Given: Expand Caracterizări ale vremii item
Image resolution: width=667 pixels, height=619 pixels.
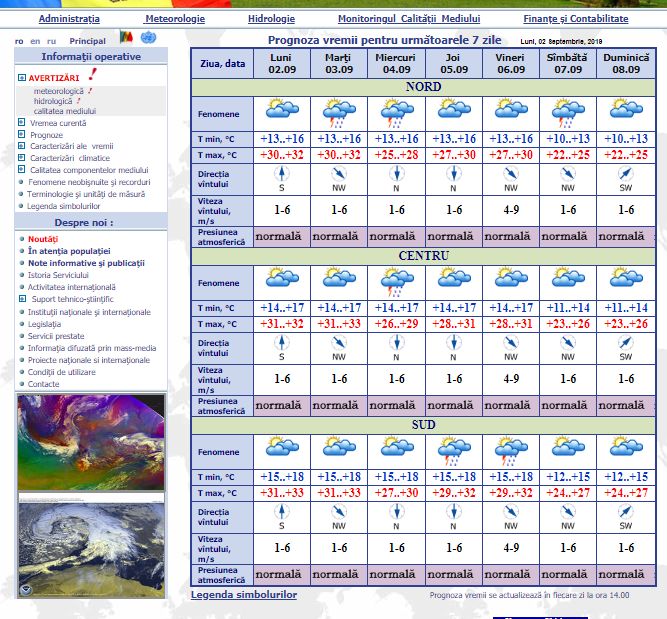Looking at the screenshot, I should coord(22,146).
